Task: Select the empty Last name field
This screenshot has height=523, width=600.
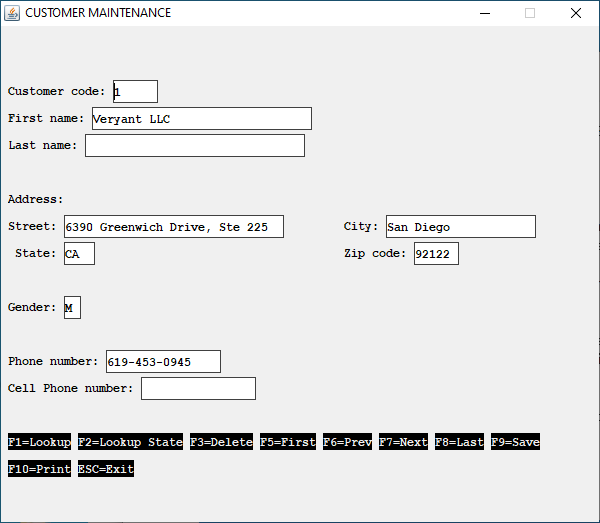Action: (194, 146)
